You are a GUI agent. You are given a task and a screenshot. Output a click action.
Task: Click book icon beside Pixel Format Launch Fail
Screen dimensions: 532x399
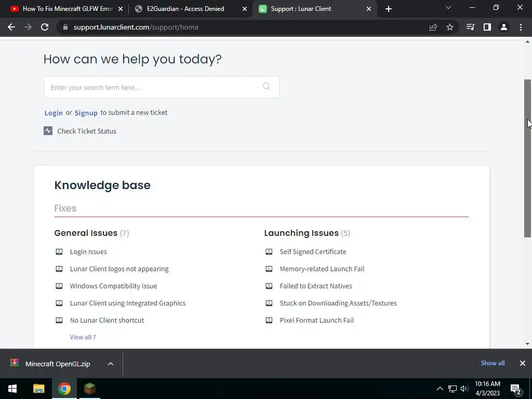point(269,320)
